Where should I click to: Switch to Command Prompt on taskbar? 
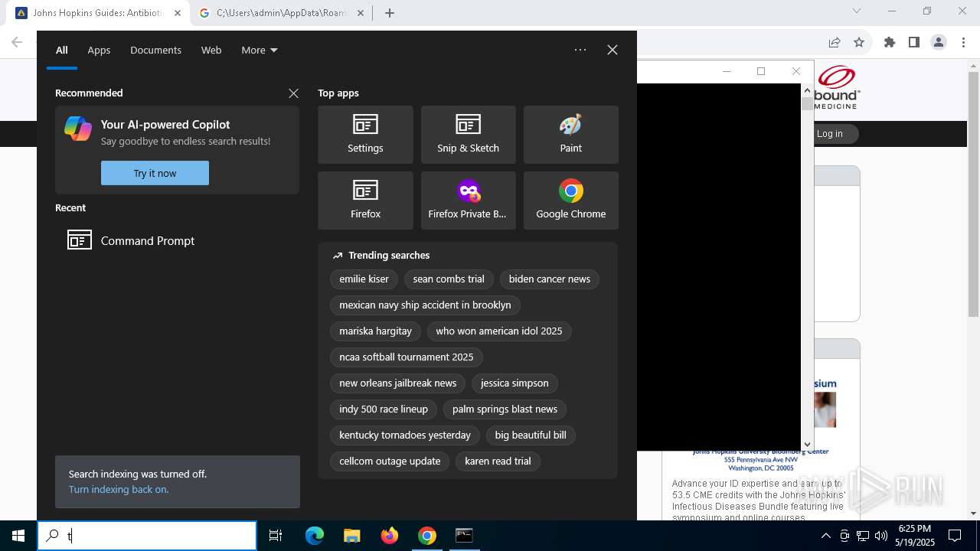coord(464,536)
